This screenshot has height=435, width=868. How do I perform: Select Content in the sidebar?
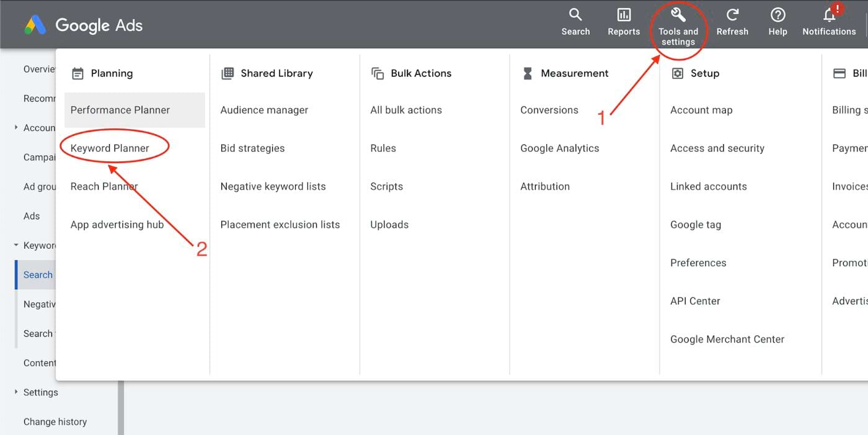[40, 363]
